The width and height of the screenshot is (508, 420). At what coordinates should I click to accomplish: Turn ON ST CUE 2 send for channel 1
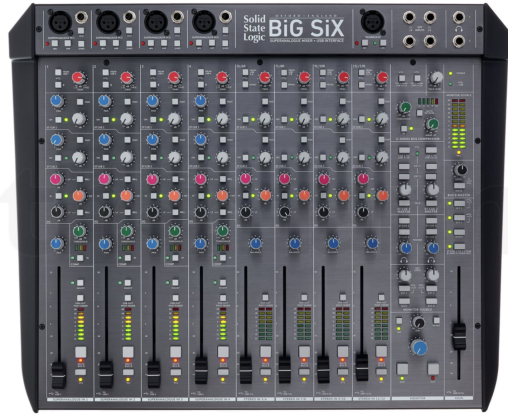58,158
